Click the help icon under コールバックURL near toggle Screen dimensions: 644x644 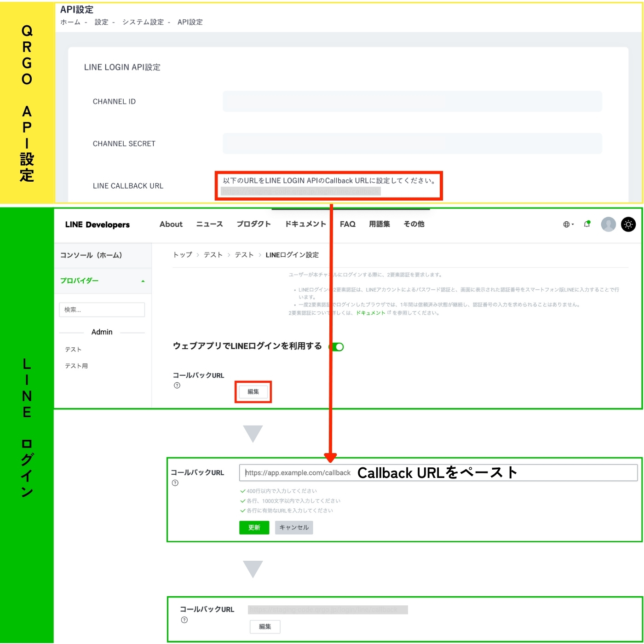pos(177,385)
